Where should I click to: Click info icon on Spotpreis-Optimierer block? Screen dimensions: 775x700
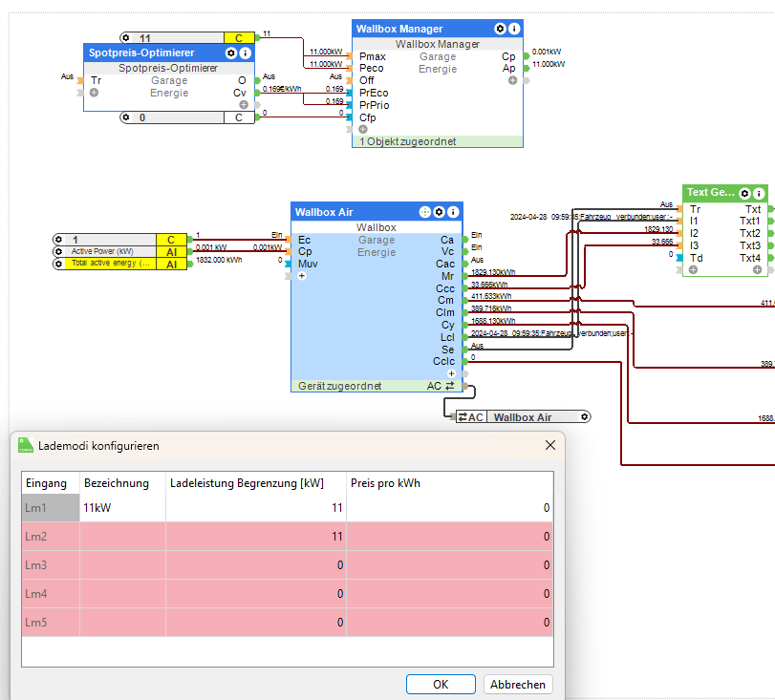point(246,53)
